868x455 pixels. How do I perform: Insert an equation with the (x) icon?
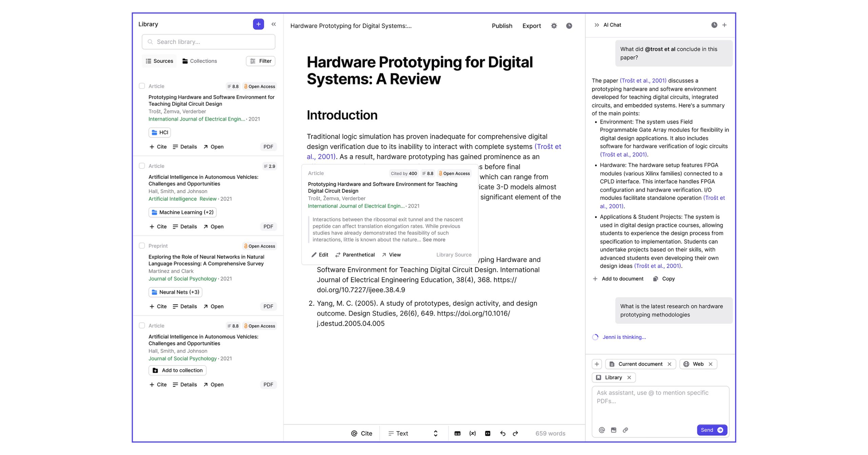[x=472, y=433]
